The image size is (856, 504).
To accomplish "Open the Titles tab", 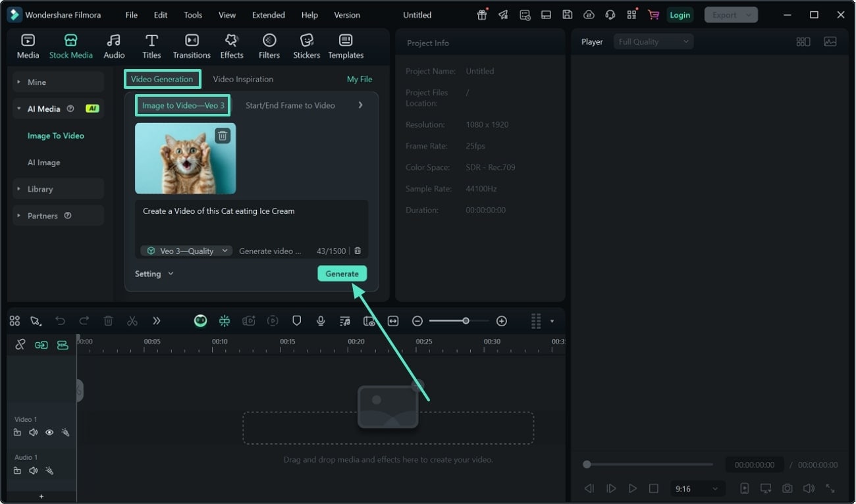I will (x=151, y=47).
